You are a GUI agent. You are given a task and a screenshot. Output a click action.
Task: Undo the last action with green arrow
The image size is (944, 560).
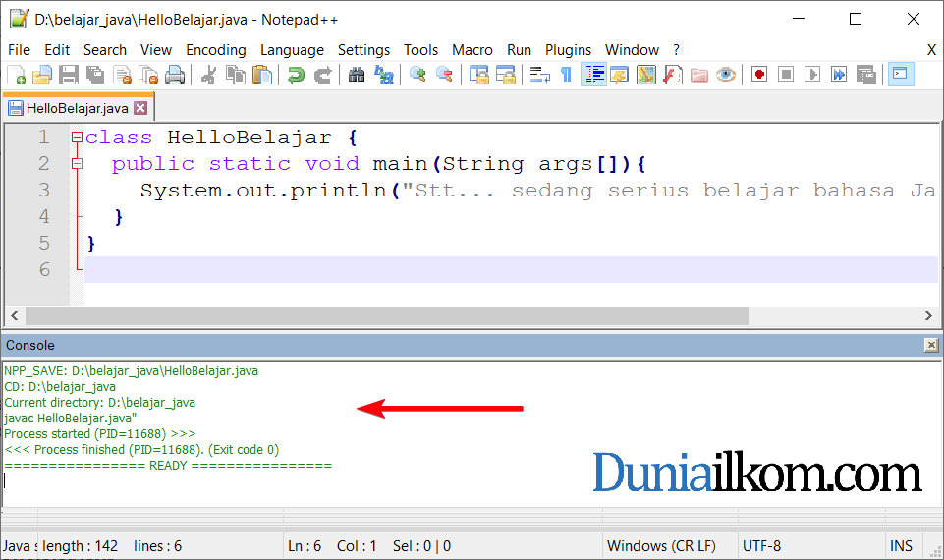point(297,75)
